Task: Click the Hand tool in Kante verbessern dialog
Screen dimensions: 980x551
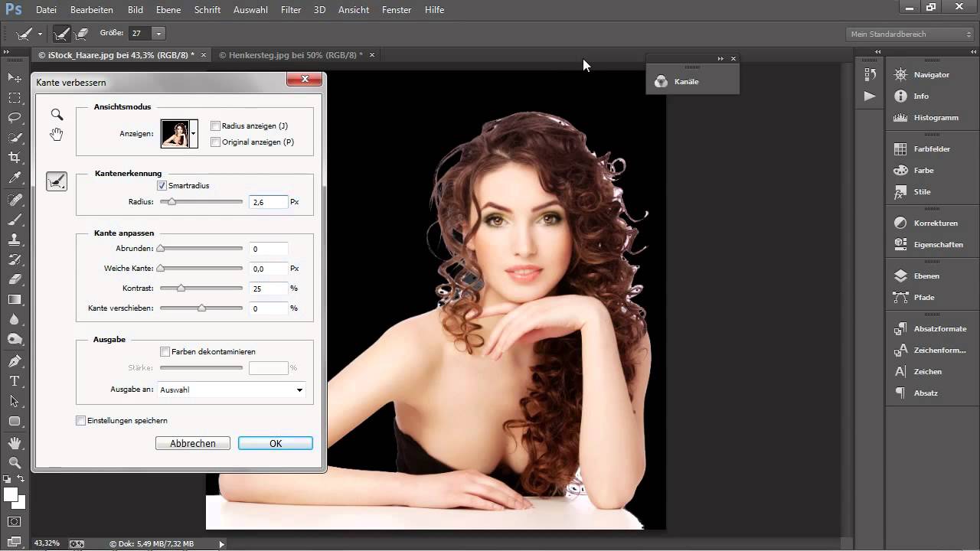Action: (57, 135)
